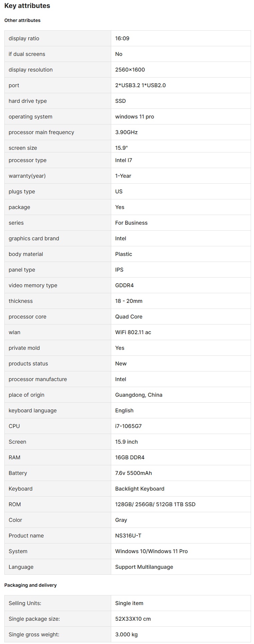Select the RAM value 16GB DDR4
The height and width of the screenshot is (644, 254).
point(129,457)
